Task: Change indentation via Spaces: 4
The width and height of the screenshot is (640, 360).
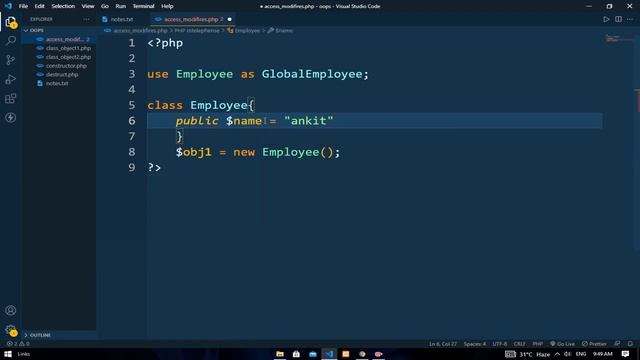Action: click(475, 344)
